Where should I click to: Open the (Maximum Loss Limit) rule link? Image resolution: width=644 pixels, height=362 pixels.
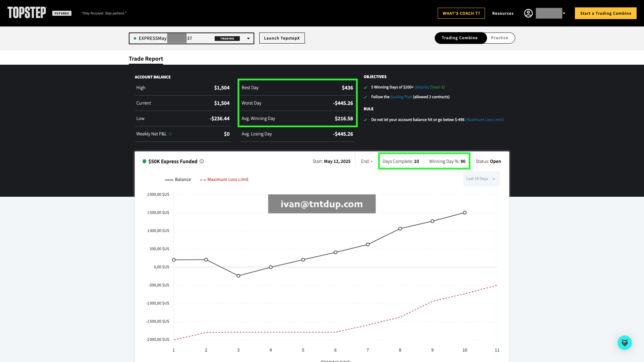(x=485, y=120)
